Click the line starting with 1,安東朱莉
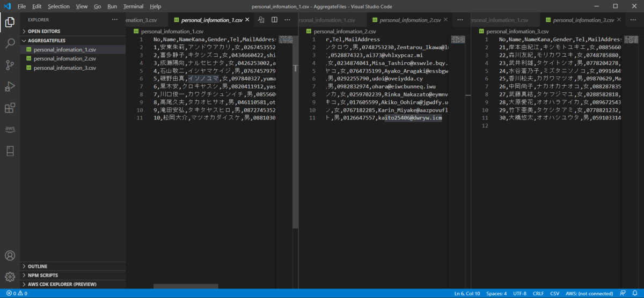 click(215, 47)
